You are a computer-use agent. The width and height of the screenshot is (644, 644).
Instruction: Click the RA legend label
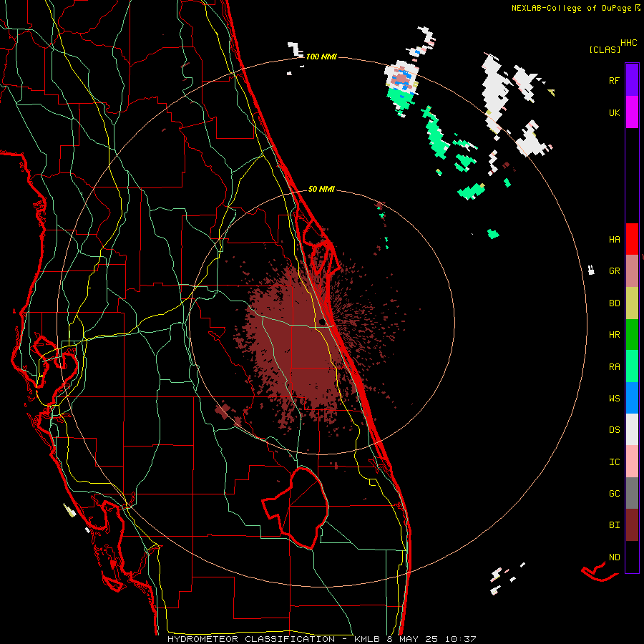pyautogui.click(x=614, y=367)
